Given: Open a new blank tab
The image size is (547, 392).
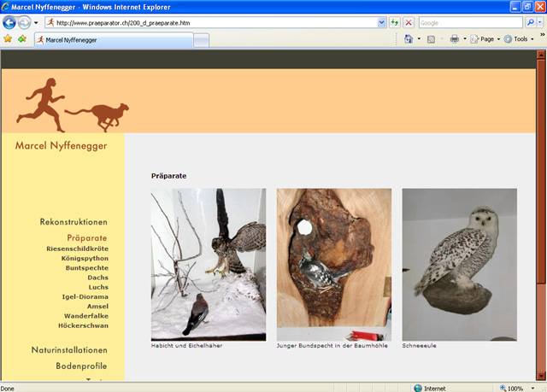Looking at the screenshot, I should pyautogui.click(x=201, y=39).
